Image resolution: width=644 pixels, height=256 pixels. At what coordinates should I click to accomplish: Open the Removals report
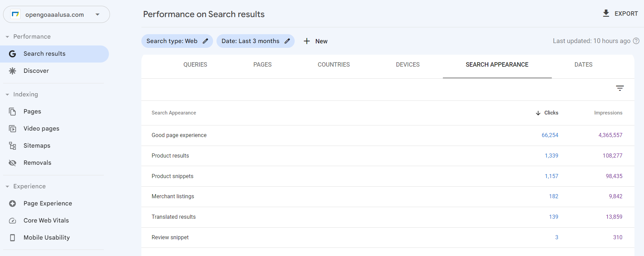click(x=38, y=162)
